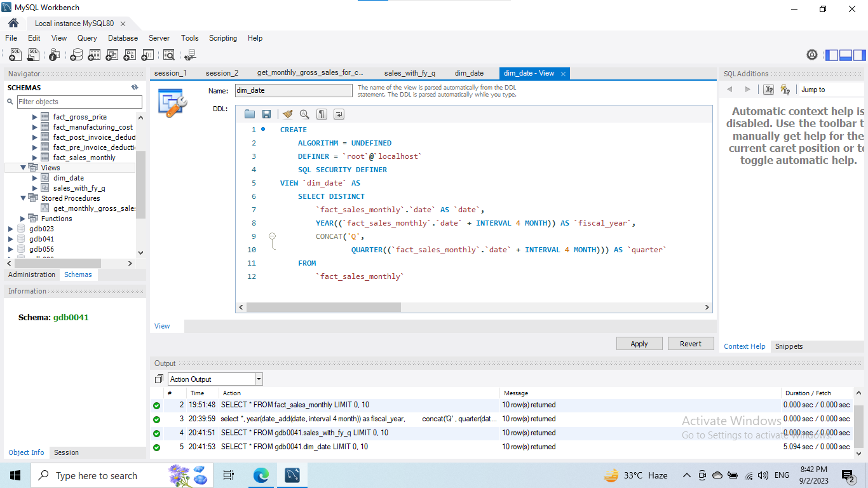Create a new function icon
868x488 pixels.
[147, 55]
